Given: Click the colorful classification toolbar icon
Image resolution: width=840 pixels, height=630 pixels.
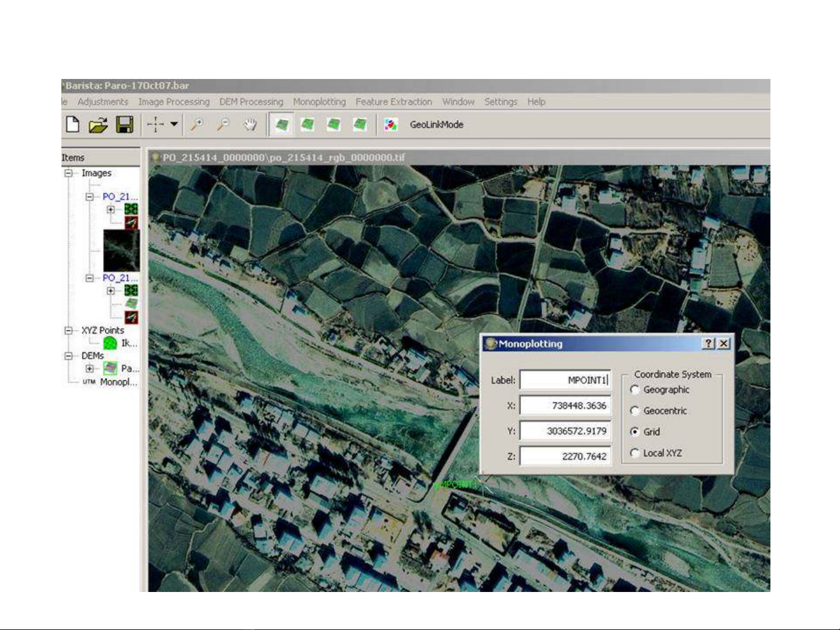Looking at the screenshot, I should [390, 125].
